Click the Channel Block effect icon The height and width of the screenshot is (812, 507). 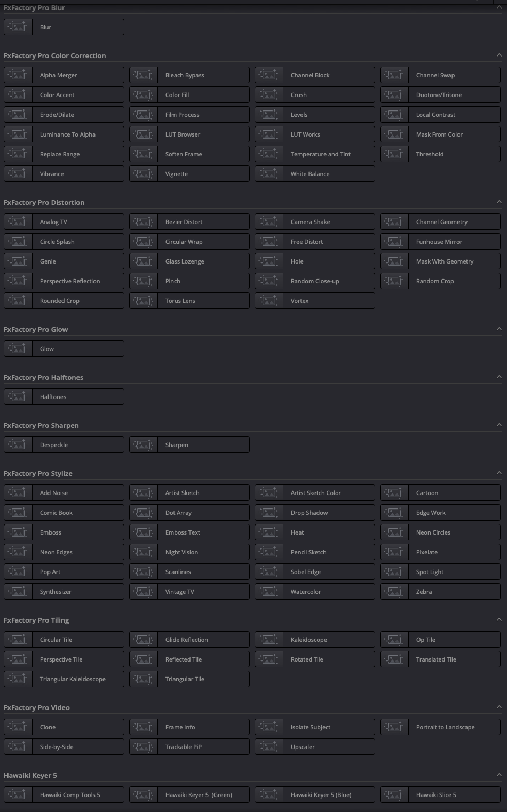coord(269,75)
